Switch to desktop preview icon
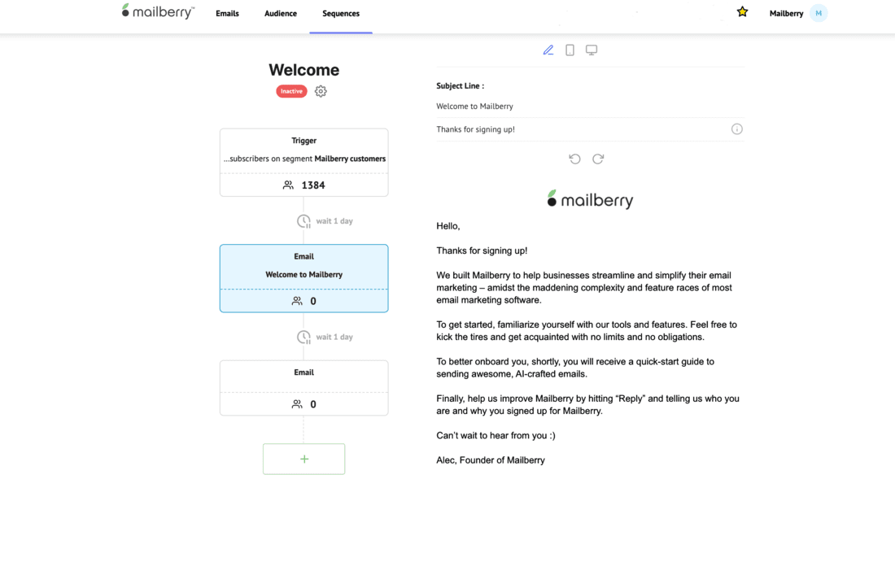Screen dimensions: 895x588 pos(592,50)
